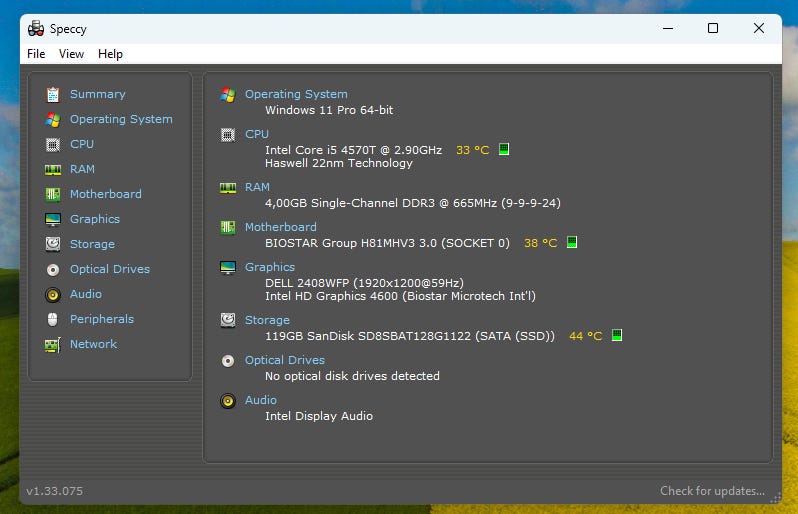
Task: Click the Operating System Windows flag sidebar icon
Action: point(53,120)
